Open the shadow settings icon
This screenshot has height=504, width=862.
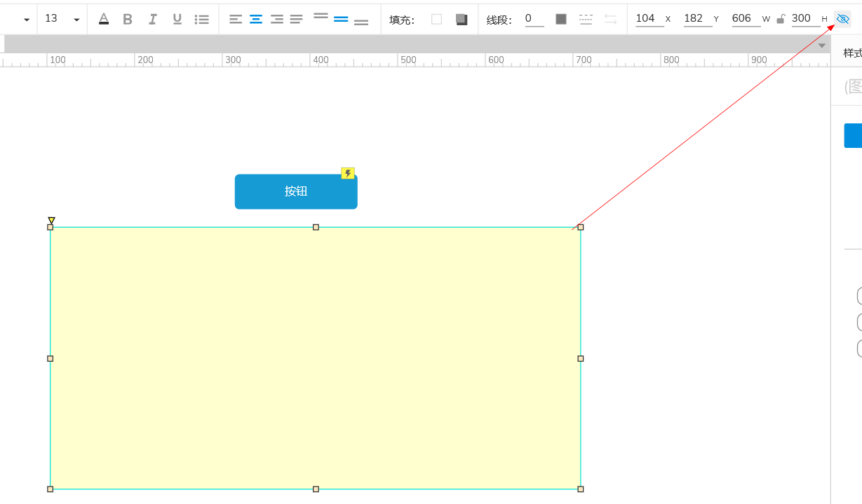462,19
